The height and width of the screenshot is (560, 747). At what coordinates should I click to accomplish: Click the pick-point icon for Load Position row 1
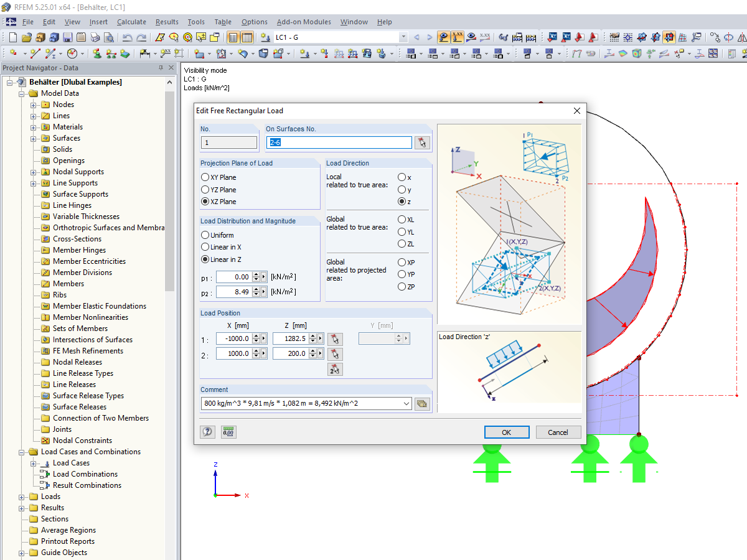tap(335, 339)
